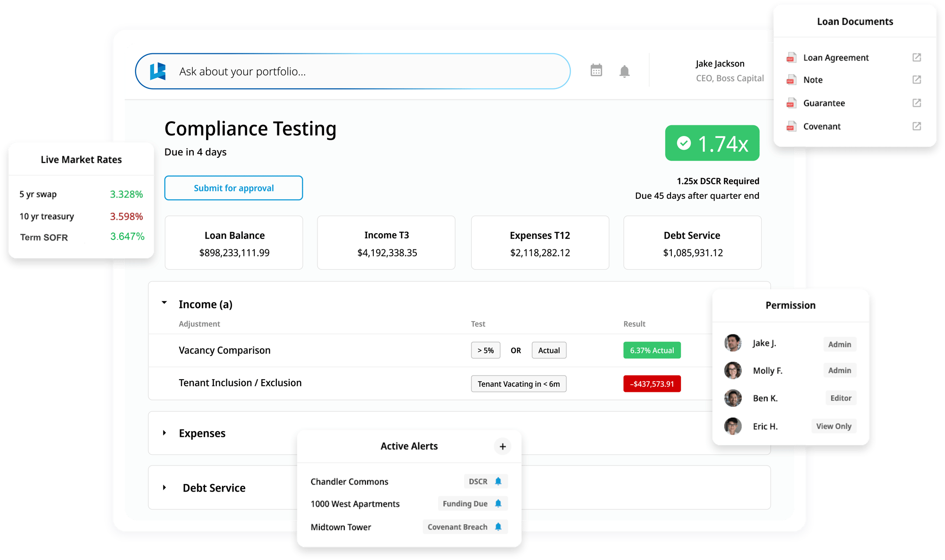Click Submit for approval button
The image size is (945, 560).
[x=233, y=188]
